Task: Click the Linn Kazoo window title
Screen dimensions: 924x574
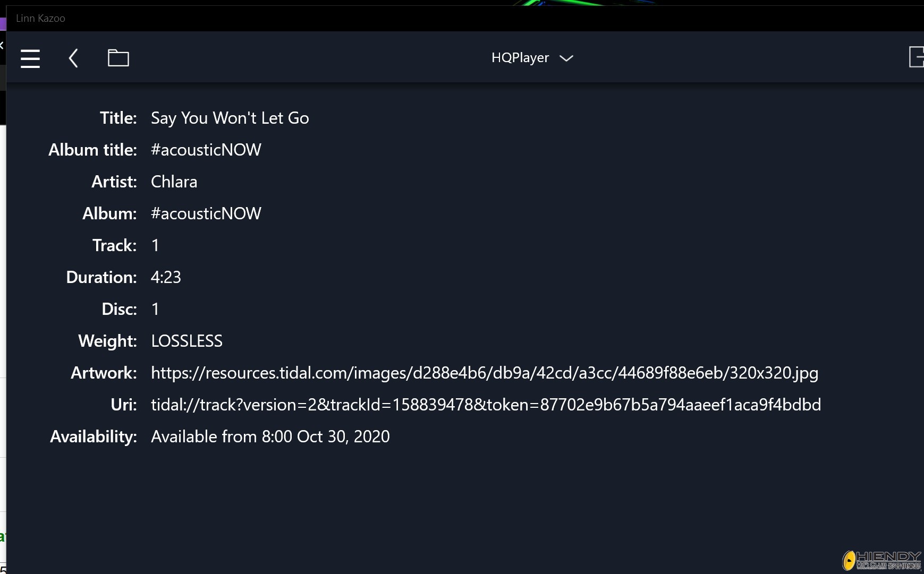Action: click(x=40, y=19)
